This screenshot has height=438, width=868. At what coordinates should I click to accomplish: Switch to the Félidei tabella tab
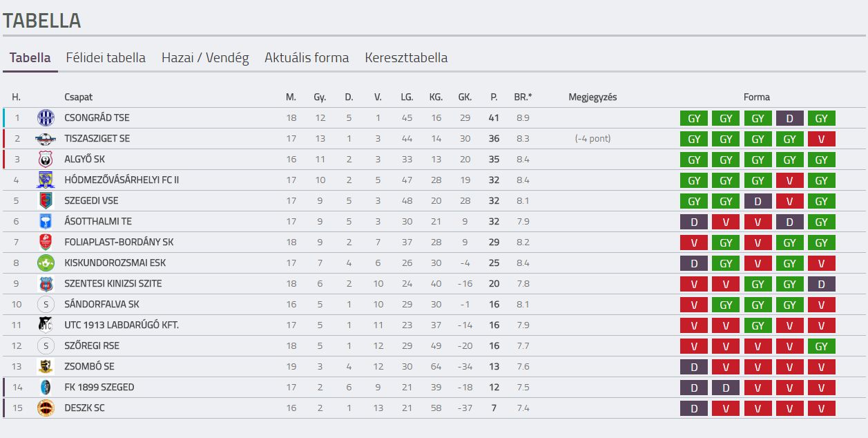[106, 57]
